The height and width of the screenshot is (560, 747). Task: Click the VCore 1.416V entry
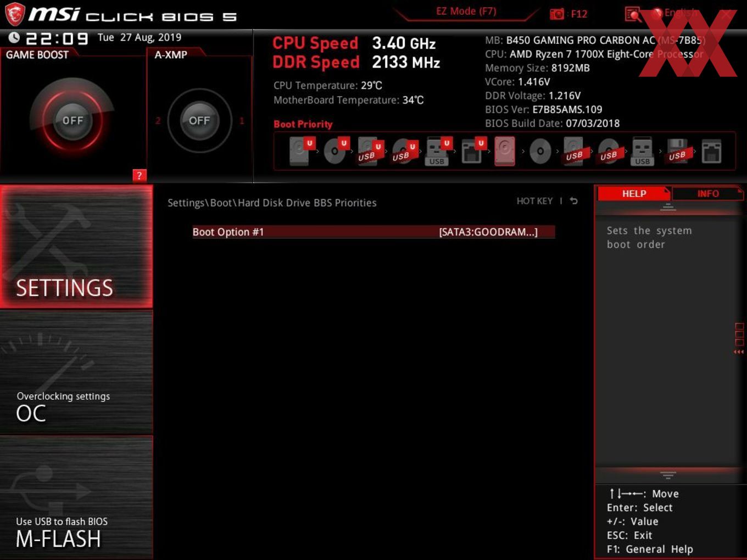517,82
